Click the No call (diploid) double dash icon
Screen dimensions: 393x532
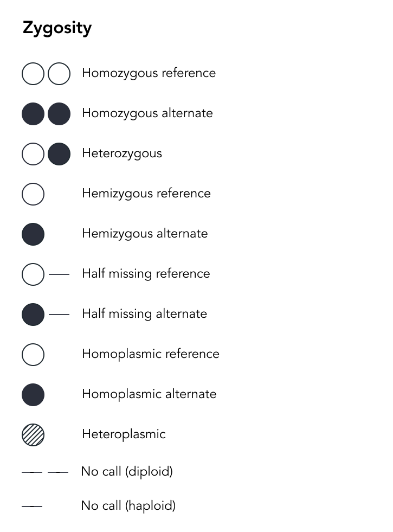tap(45, 472)
